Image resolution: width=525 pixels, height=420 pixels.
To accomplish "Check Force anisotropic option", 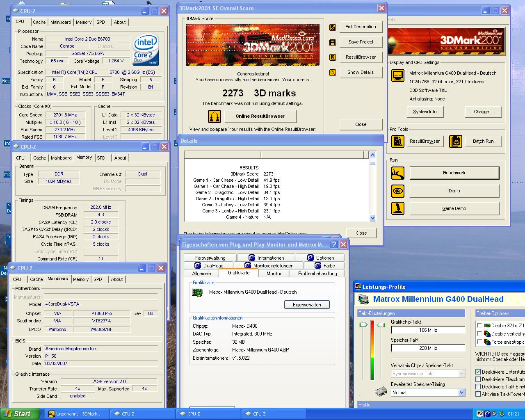I will pyautogui.click(x=479, y=342).
